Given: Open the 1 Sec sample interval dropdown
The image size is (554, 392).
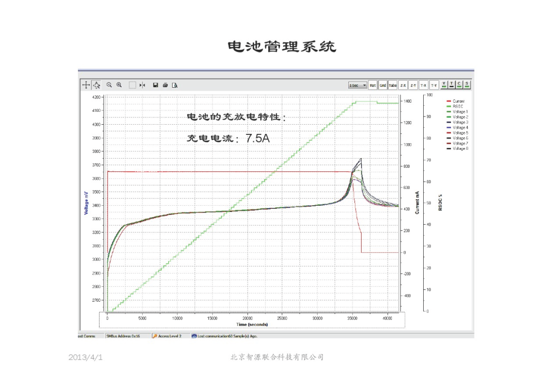Looking at the screenshot, I should 358,85.
